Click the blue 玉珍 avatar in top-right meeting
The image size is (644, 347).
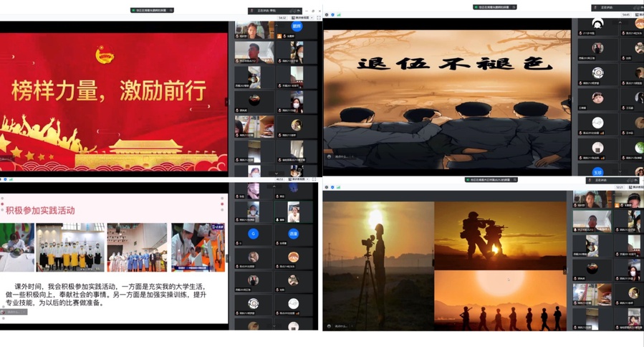point(597,172)
